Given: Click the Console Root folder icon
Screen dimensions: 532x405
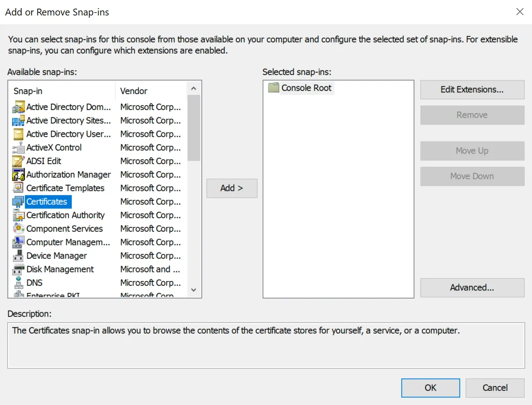Looking at the screenshot, I should [x=273, y=88].
